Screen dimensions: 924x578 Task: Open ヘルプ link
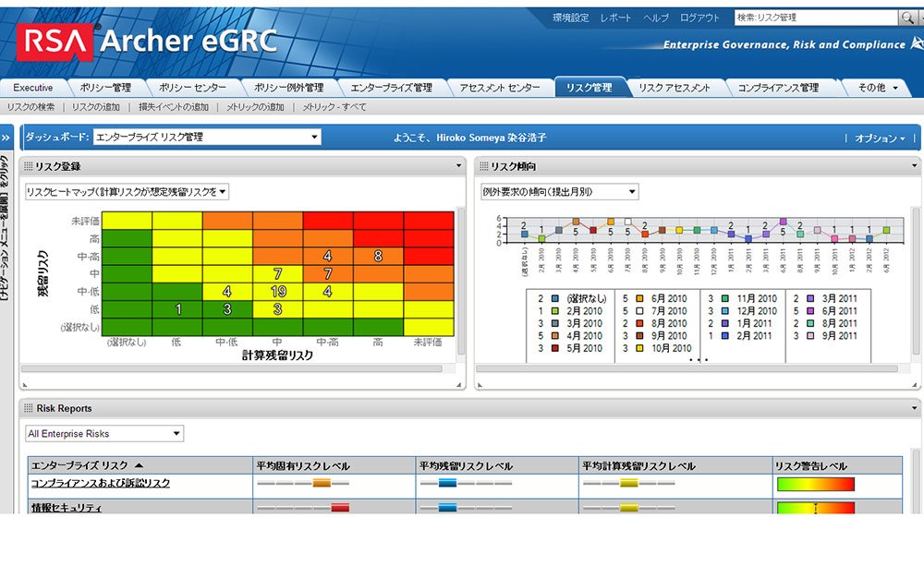click(656, 18)
